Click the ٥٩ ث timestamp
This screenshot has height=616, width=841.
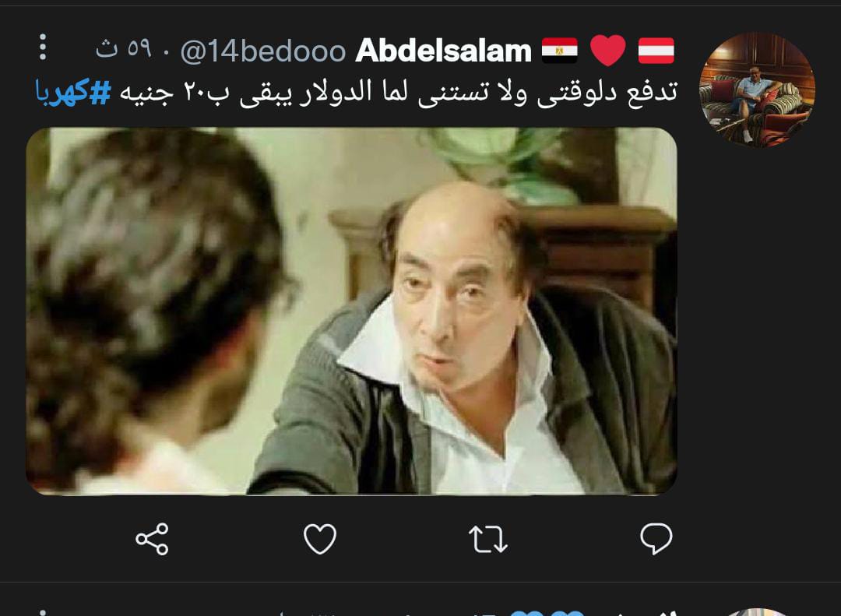(x=123, y=50)
